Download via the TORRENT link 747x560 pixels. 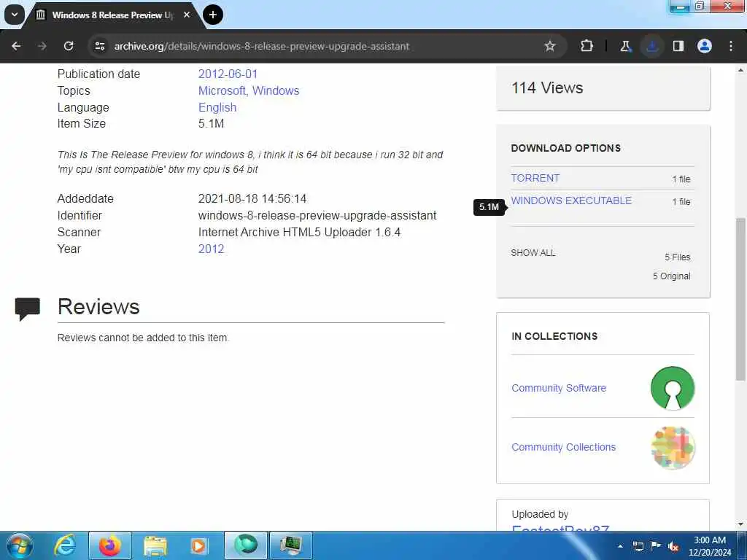pos(535,178)
